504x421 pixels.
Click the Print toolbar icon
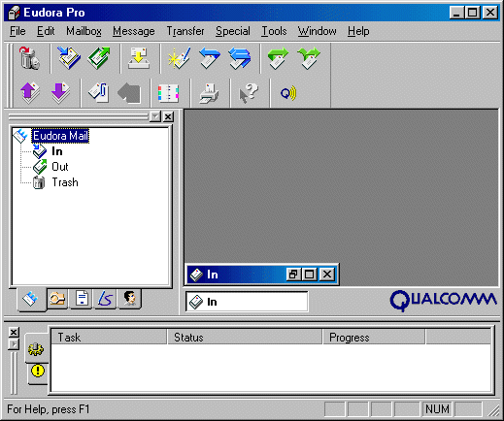[209, 93]
